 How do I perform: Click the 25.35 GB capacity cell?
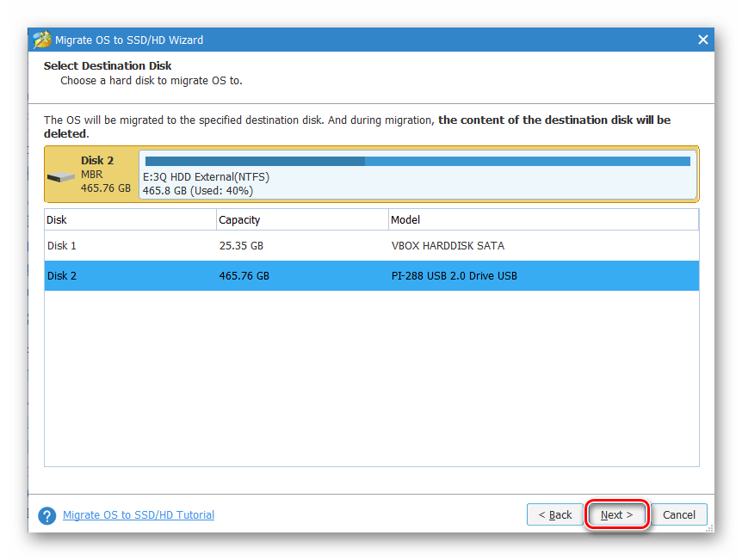click(x=241, y=246)
